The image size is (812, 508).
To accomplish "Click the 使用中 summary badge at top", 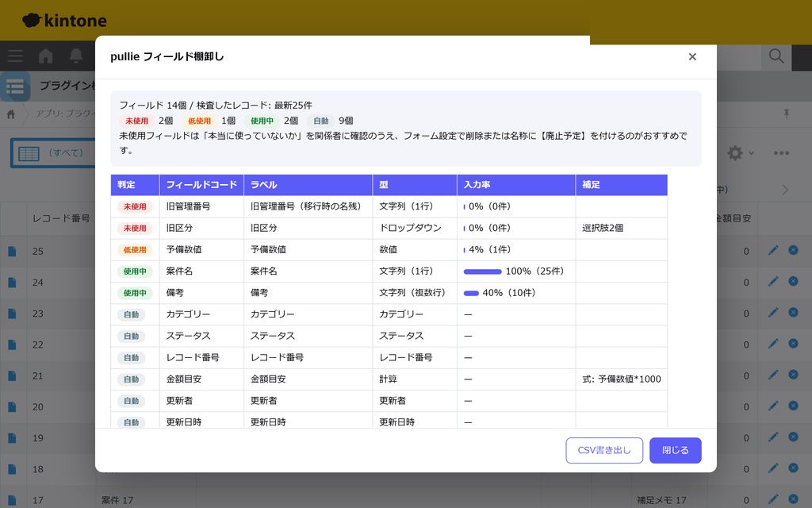I will pos(262,121).
